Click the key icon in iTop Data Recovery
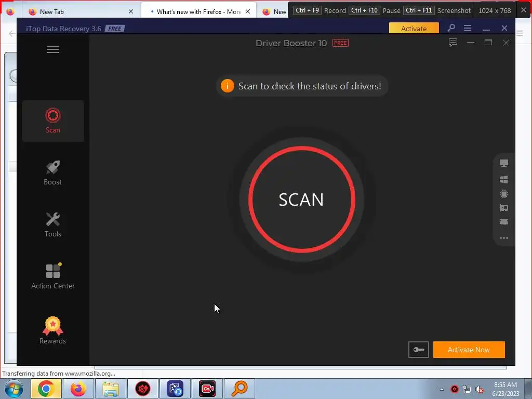The image size is (532, 399). point(451,28)
